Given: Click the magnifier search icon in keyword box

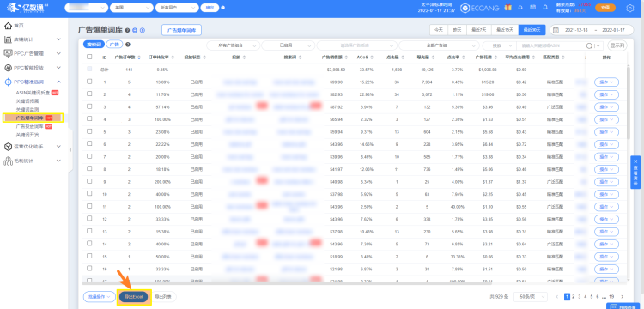Looking at the screenshot, I should pos(589,46).
